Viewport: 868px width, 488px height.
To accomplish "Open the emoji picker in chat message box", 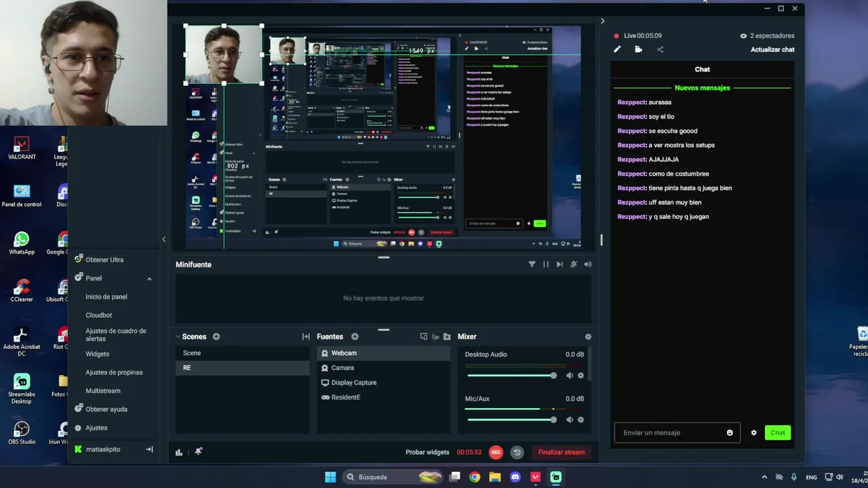I will pos(730,432).
